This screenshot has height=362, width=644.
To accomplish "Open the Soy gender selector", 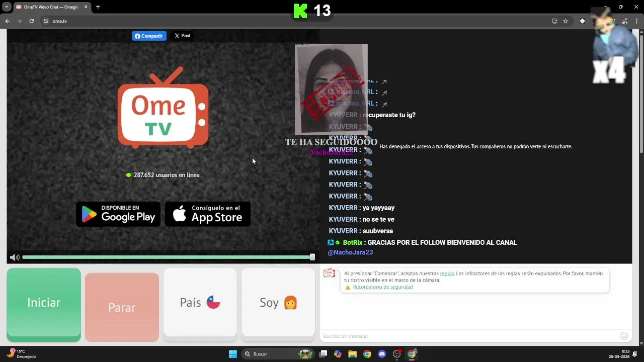I will point(278,302).
